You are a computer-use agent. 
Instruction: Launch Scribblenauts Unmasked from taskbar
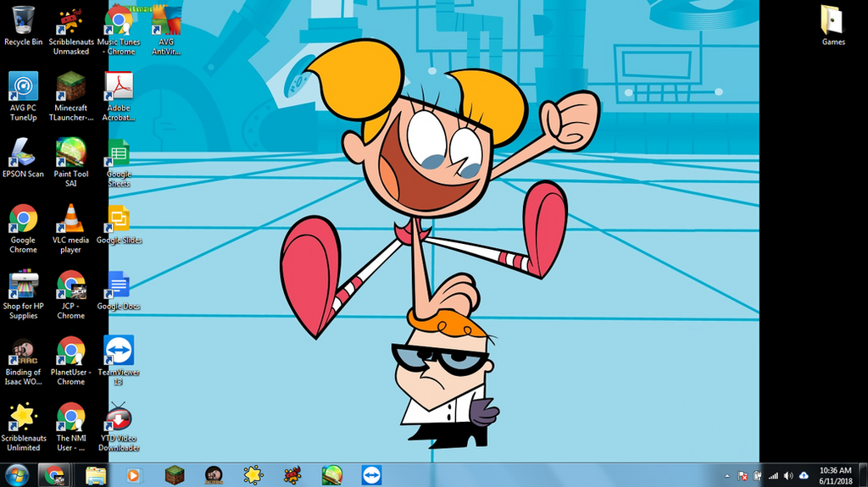click(x=292, y=475)
